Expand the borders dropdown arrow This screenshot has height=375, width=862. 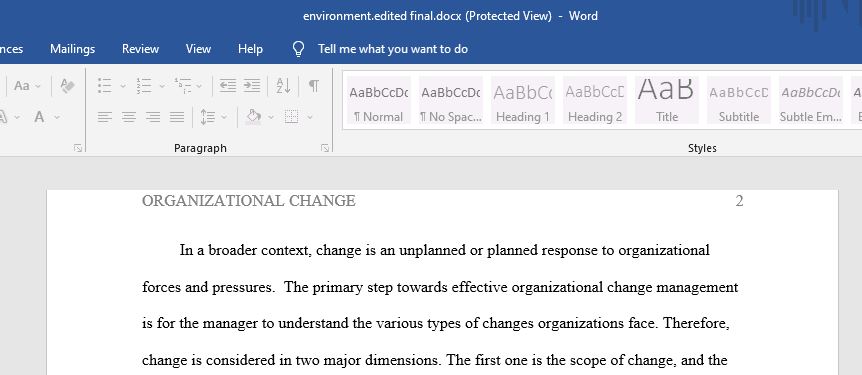(x=310, y=117)
